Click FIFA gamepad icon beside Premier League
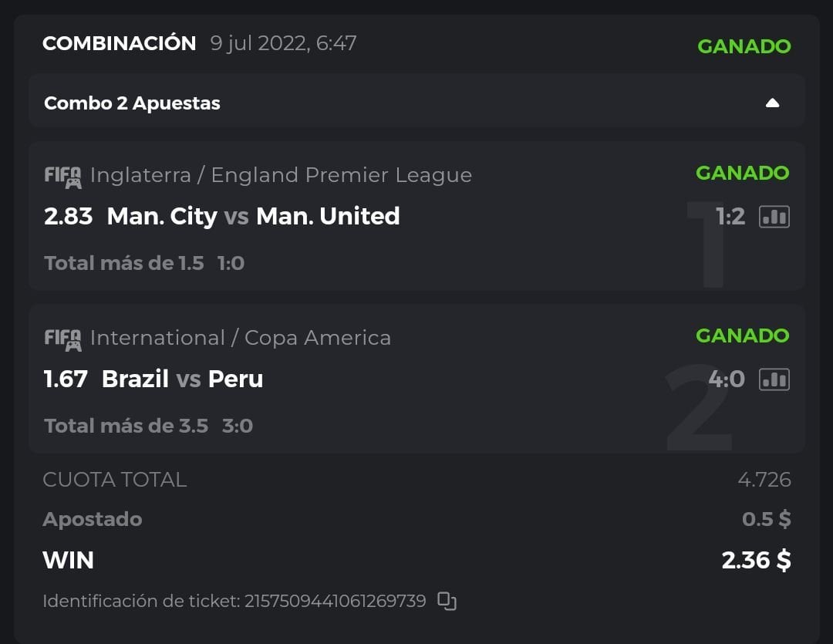 click(62, 177)
